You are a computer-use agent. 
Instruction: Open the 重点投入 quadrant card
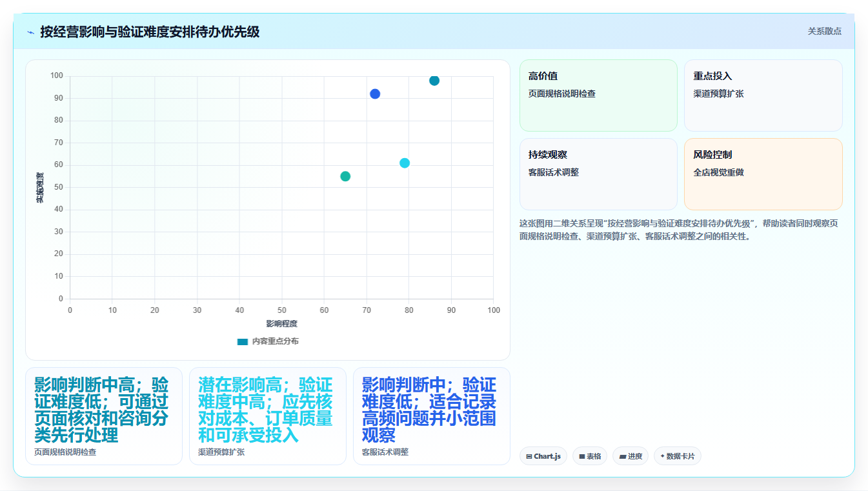point(763,95)
